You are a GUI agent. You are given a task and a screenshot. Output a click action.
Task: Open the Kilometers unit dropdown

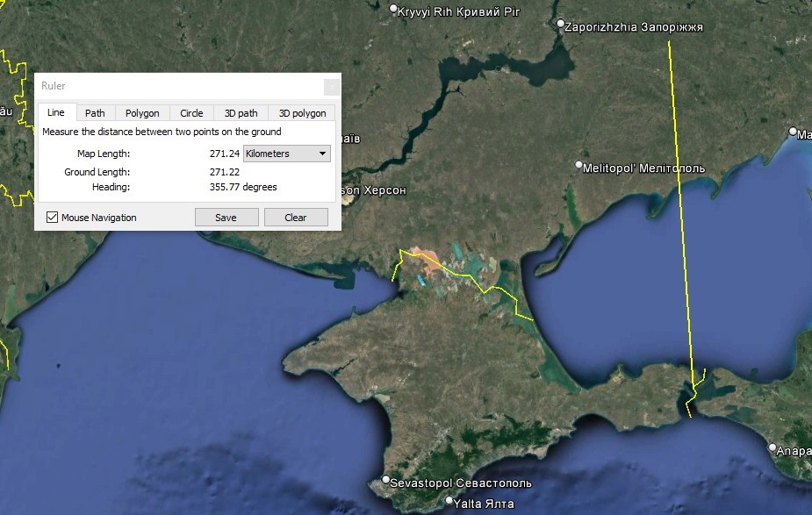coord(287,154)
